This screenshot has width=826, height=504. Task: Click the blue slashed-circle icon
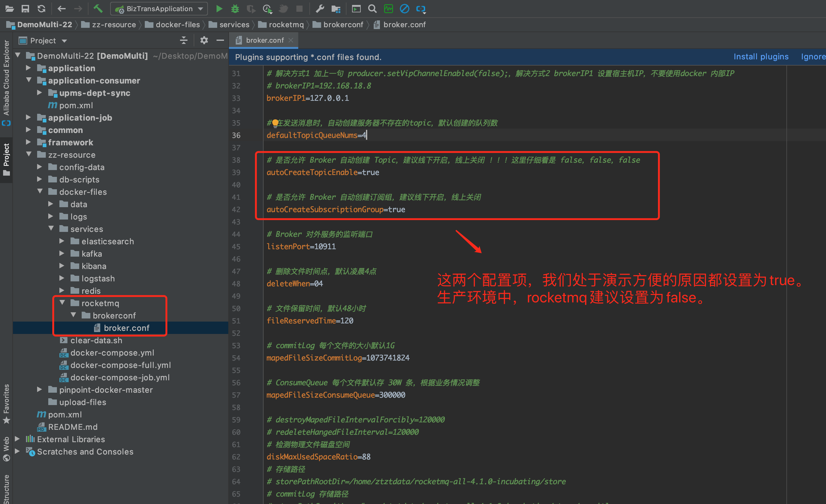(404, 9)
